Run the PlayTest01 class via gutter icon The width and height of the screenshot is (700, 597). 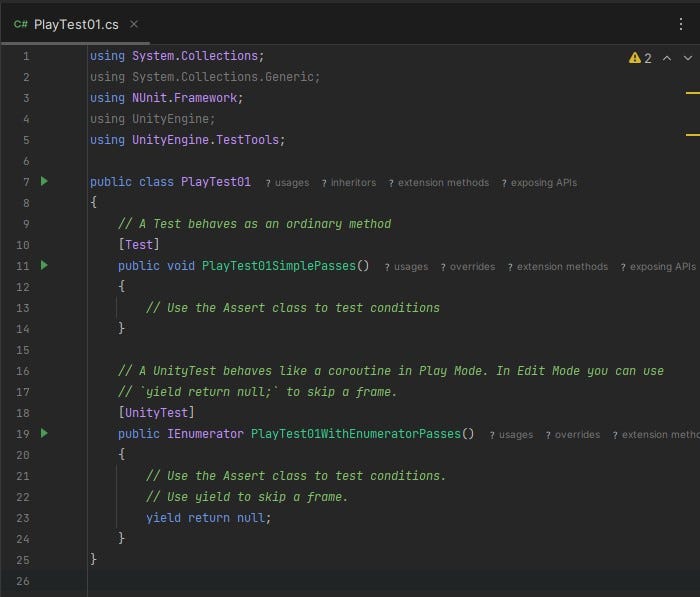coord(44,181)
